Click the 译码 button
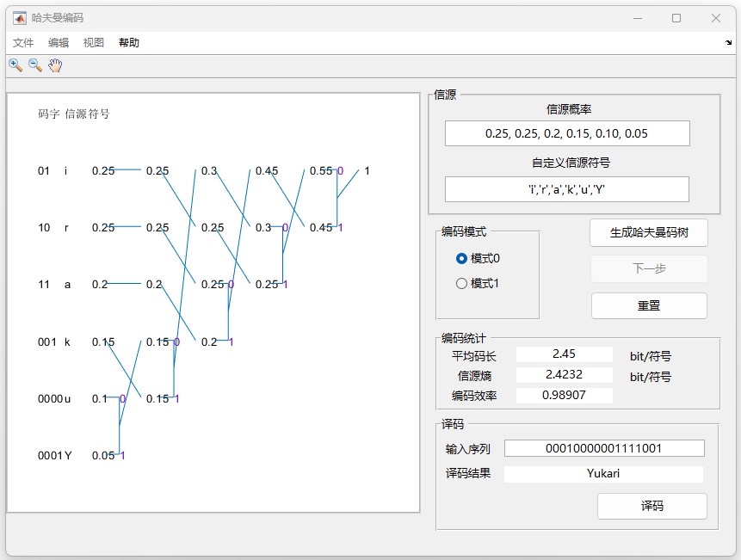741x560 pixels. pyautogui.click(x=652, y=506)
